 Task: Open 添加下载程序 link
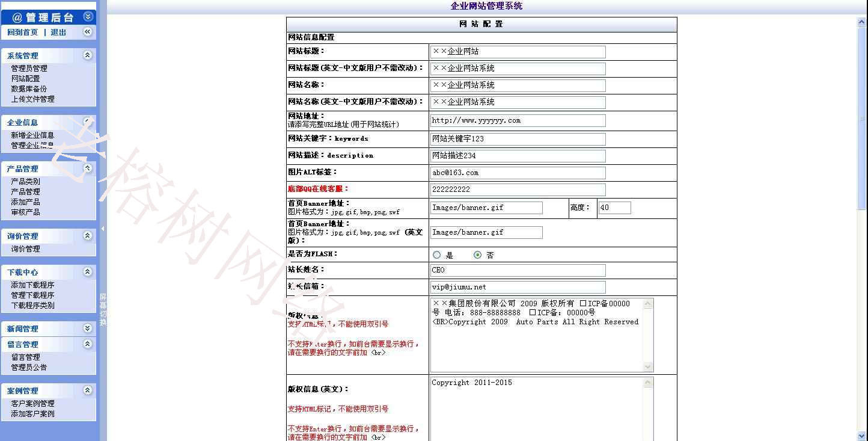pyautogui.click(x=32, y=285)
